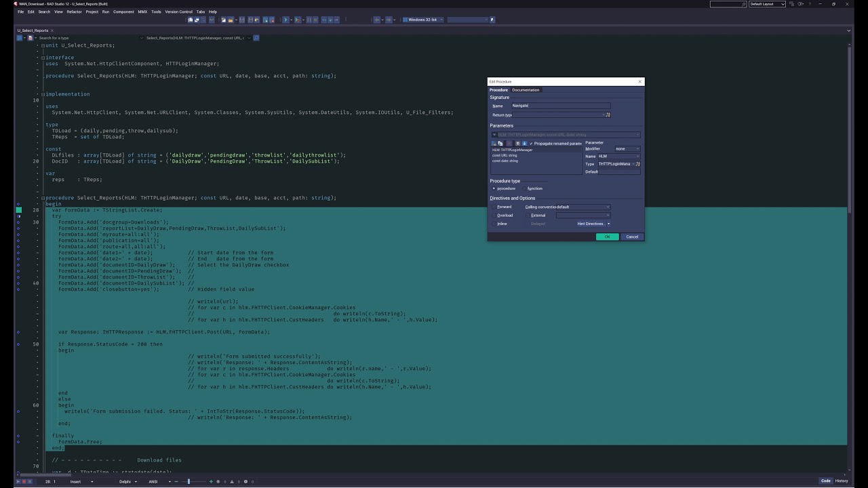
Task: Click the procedure Name input field
Action: tap(561, 106)
